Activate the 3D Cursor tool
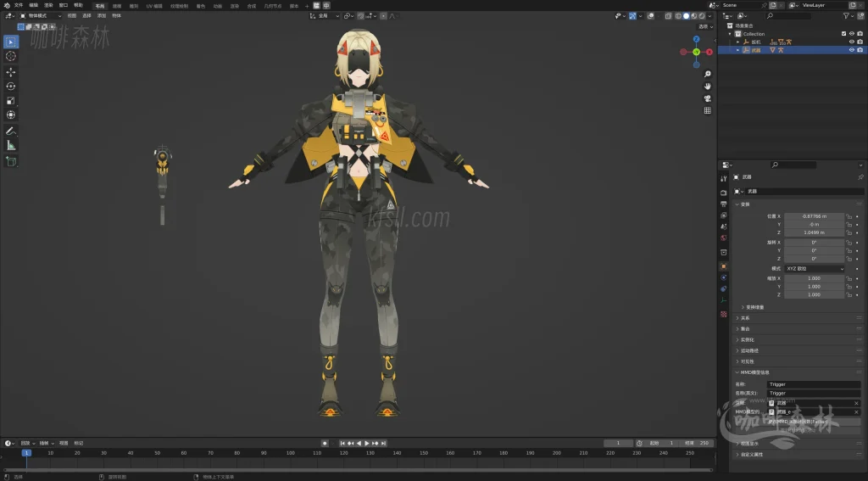The width and height of the screenshot is (868, 481). (10, 56)
